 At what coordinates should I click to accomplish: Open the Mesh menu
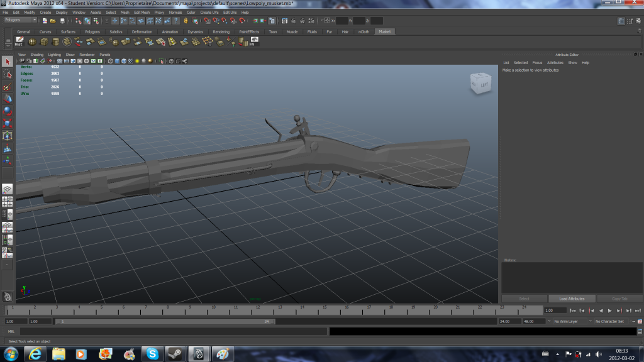125,13
